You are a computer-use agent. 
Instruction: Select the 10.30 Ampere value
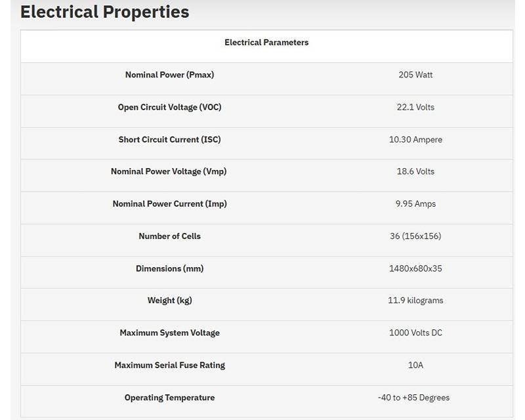415,139
